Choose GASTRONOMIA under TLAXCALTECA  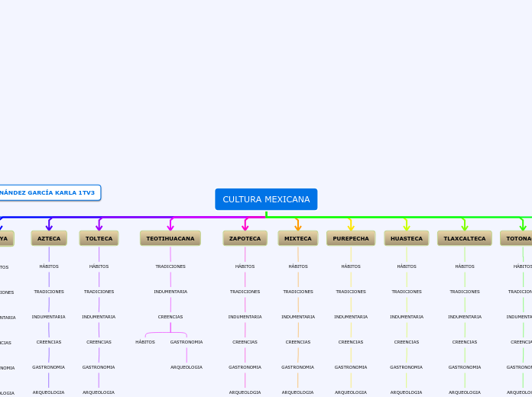465,367
